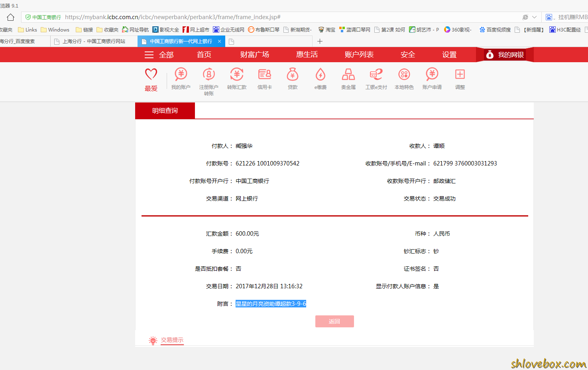Open the 收藏夹 bookmark folder

click(108, 30)
